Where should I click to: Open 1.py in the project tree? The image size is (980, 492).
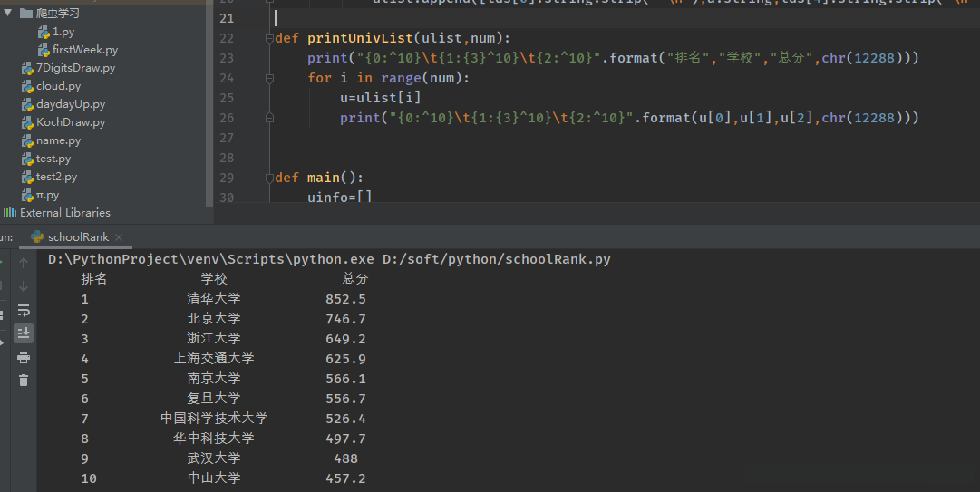coord(63,31)
